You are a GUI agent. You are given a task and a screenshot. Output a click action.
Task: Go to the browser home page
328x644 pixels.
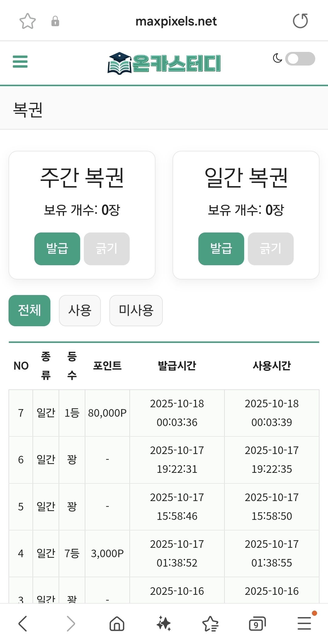click(x=117, y=624)
